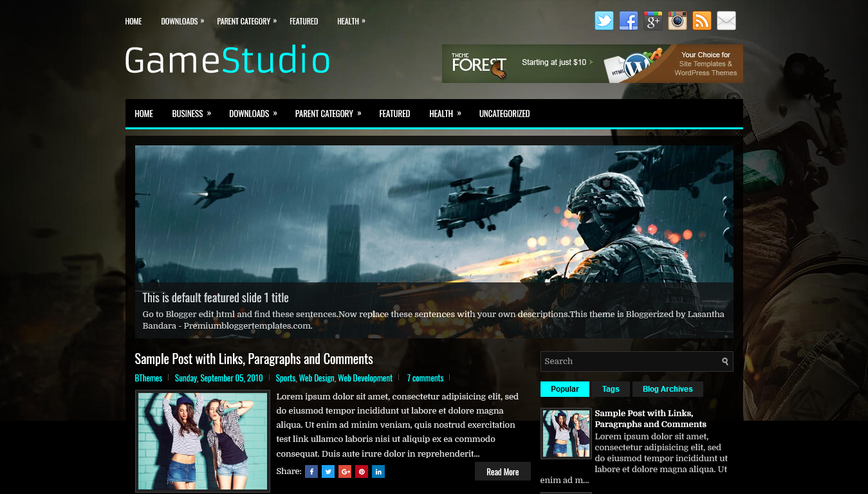Go to Home in top menu

tap(133, 21)
